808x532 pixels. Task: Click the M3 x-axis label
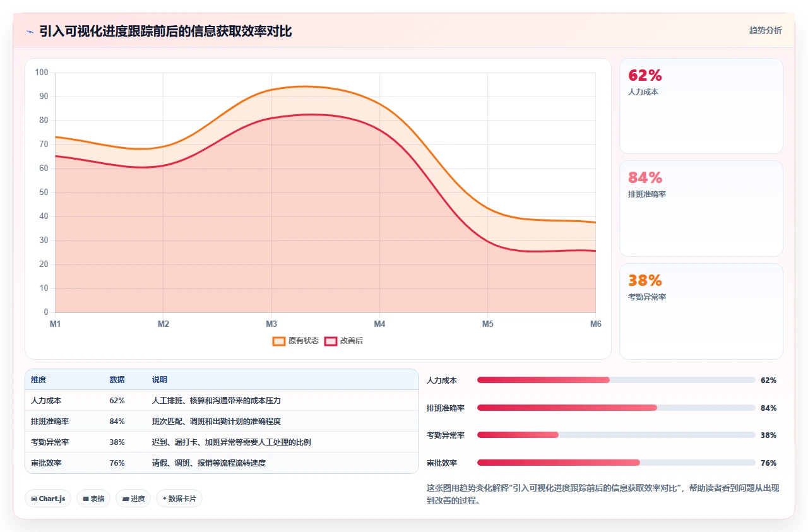(x=271, y=324)
